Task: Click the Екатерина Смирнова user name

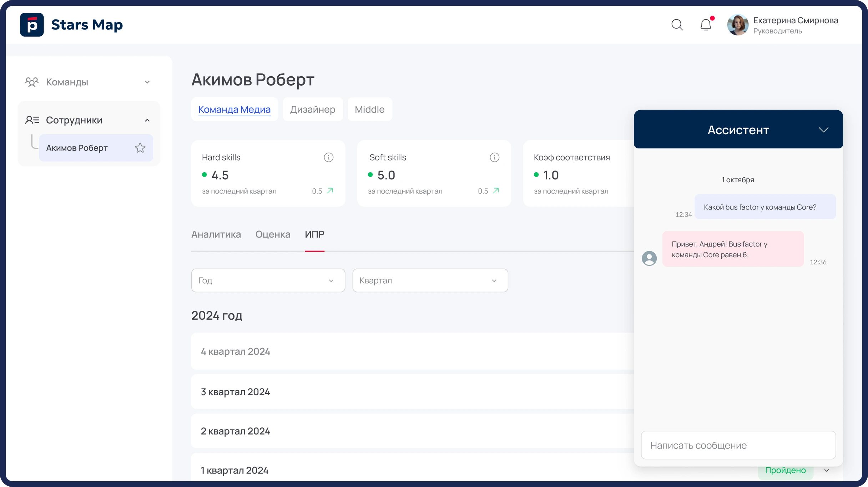Action: tap(796, 20)
